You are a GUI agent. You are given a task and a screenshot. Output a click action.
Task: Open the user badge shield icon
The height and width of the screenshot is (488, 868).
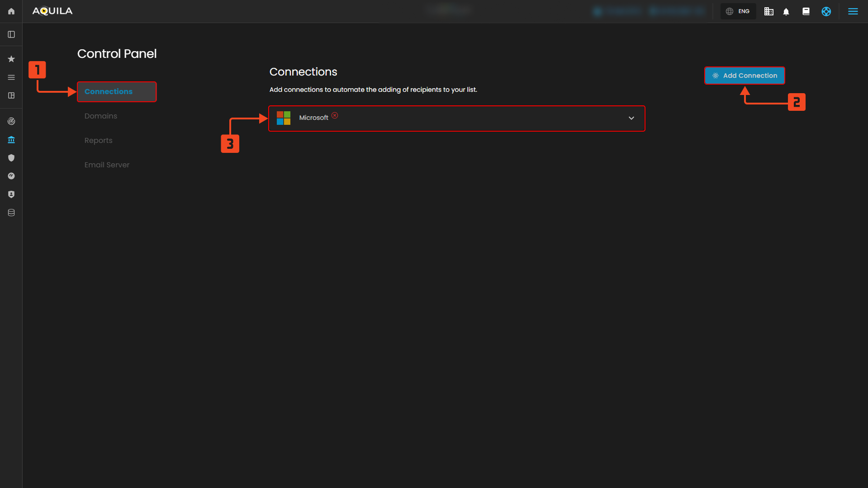tap(11, 194)
